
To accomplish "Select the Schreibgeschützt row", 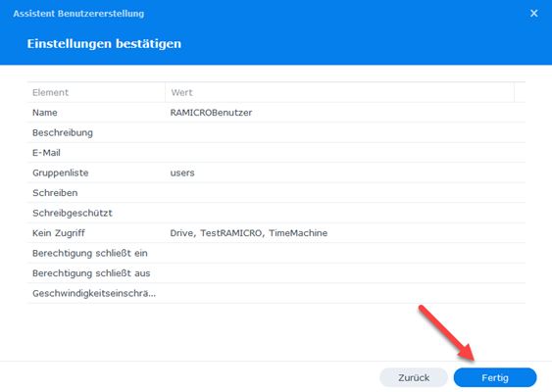I will click(x=276, y=213).
